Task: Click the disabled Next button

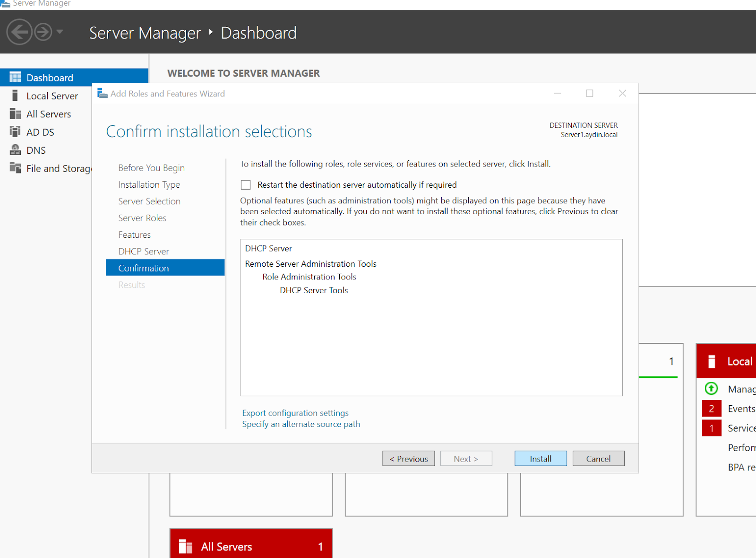Action: pos(466,459)
